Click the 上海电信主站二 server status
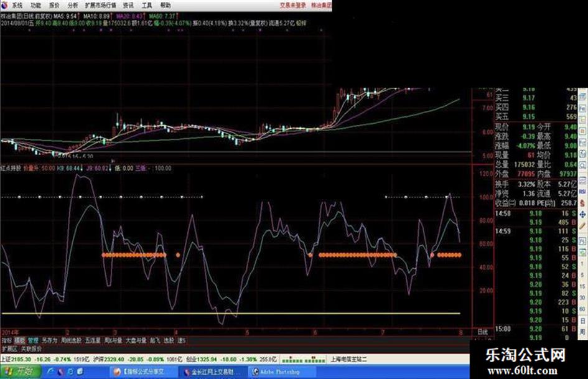588x379 pixels. pyautogui.click(x=348, y=360)
